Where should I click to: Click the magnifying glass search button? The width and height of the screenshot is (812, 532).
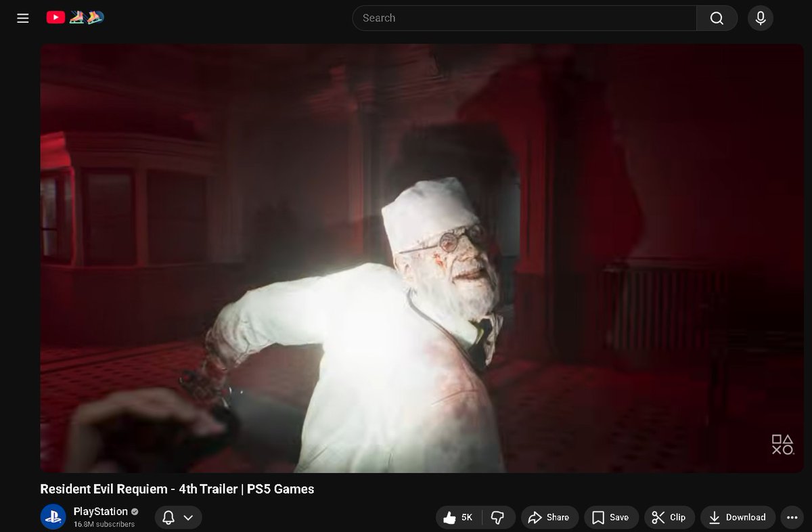coord(717,18)
